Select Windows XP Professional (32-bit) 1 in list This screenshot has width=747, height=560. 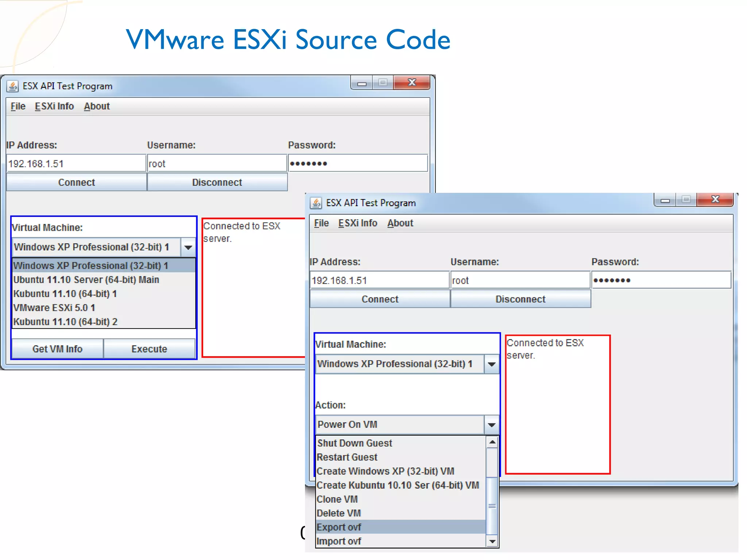tap(104, 265)
